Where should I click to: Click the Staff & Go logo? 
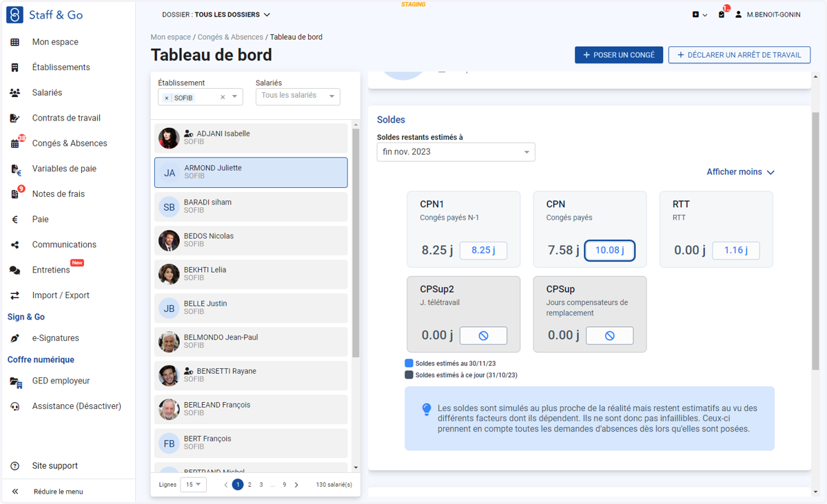pyautogui.click(x=44, y=14)
